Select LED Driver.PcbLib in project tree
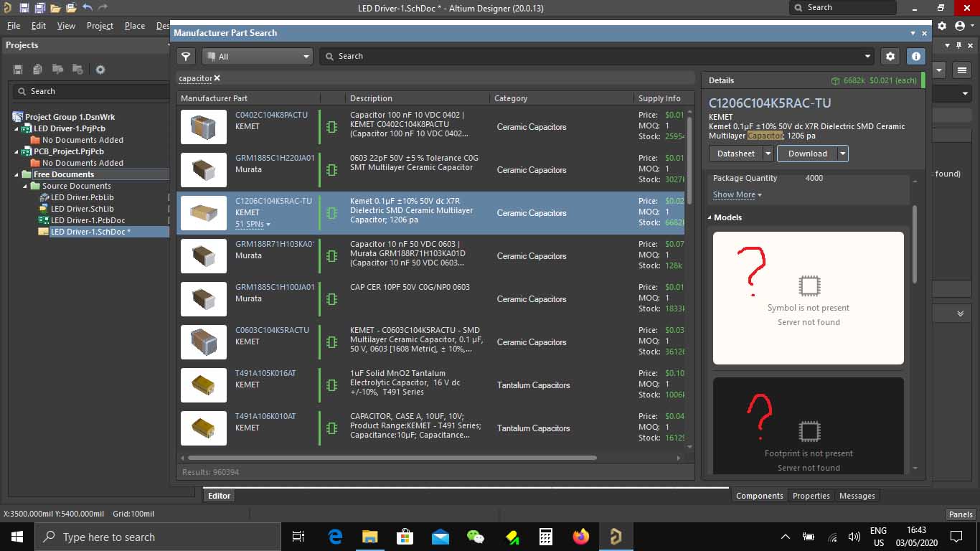This screenshot has width=980, height=551. [x=82, y=197]
